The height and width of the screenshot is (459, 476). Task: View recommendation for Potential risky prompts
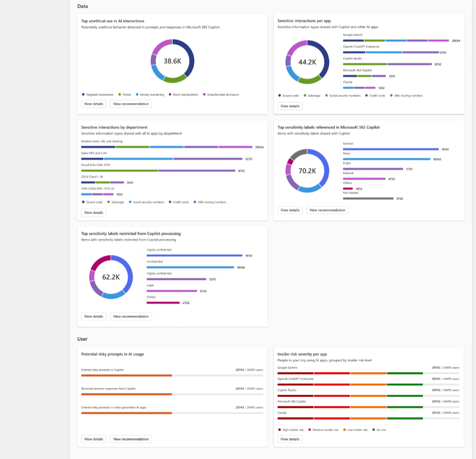tap(131, 439)
